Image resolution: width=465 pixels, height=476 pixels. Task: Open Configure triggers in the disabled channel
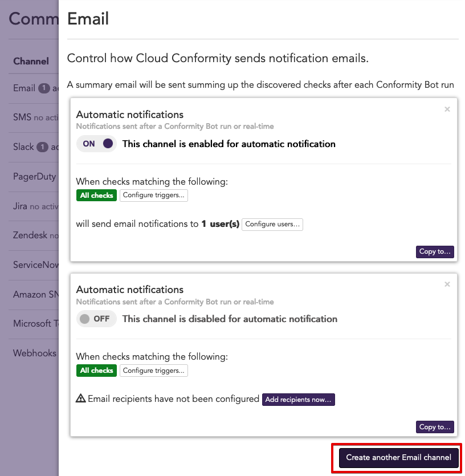click(154, 371)
